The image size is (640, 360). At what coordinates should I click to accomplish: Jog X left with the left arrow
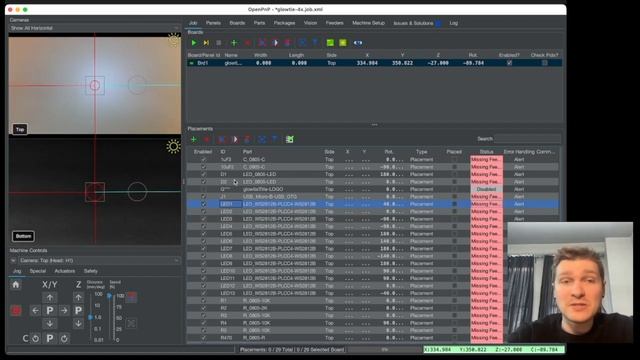(36, 311)
